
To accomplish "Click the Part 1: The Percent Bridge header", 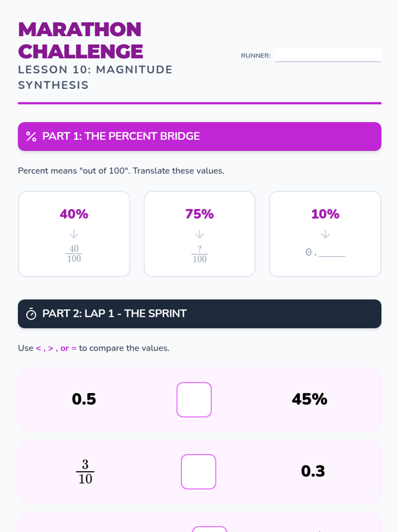I will coord(199,137).
